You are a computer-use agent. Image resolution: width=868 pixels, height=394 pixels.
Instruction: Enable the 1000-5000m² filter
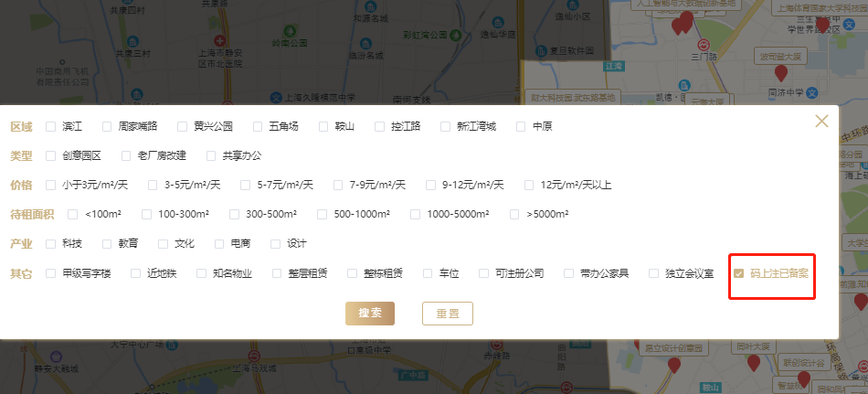[415, 215]
